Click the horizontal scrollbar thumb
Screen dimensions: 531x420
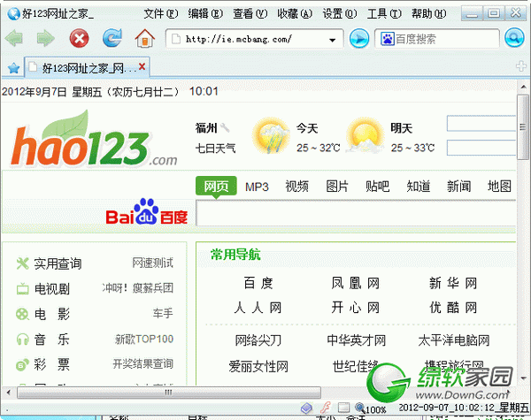tap(169, 393)
